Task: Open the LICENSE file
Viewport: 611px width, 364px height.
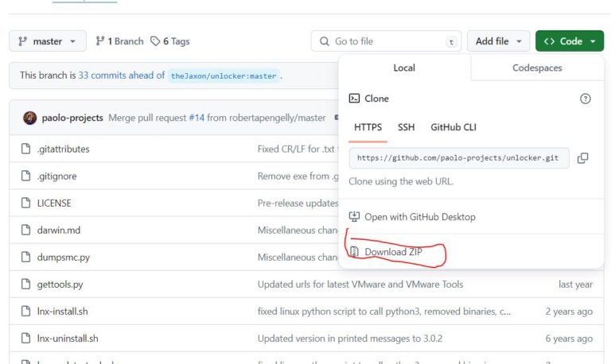Action: point(54,203)
